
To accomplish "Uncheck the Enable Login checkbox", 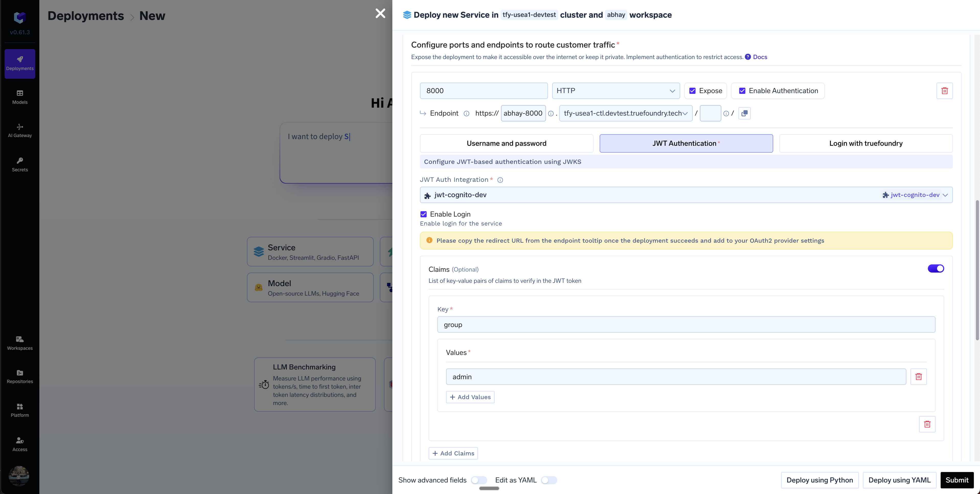I will [423, 214].
